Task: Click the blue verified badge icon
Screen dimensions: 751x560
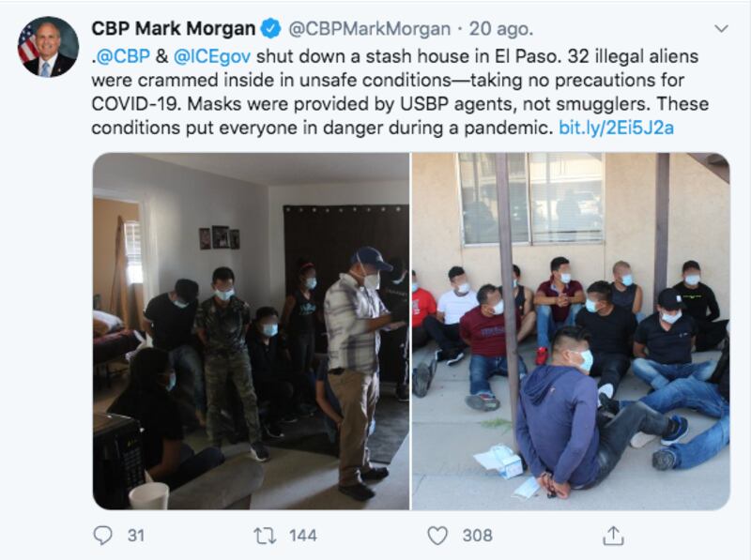Action: tap(270, 29)
